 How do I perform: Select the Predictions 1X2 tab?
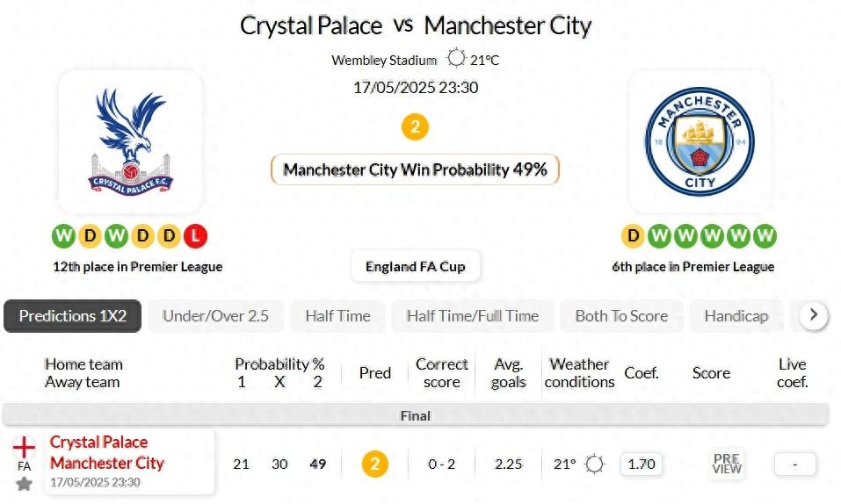tap(72, 316)
